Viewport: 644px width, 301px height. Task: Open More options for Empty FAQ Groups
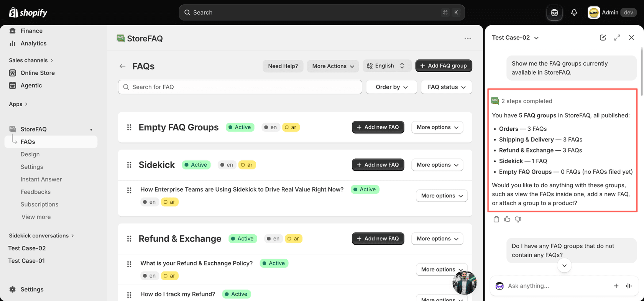pos(437,127)
